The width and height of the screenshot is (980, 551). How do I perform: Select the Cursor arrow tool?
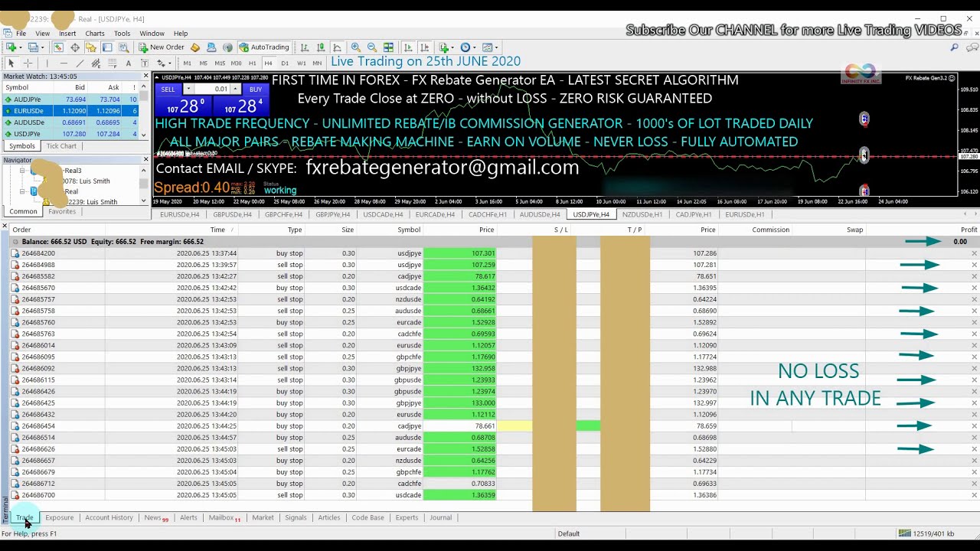pos(11,64)
